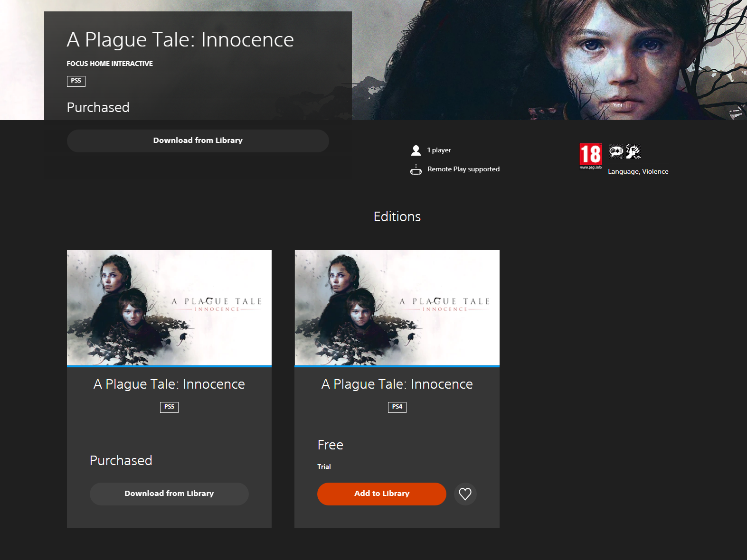747x560 pixels.
Task: Click the PS5 tag in header
Action: (x=76, y=81)
